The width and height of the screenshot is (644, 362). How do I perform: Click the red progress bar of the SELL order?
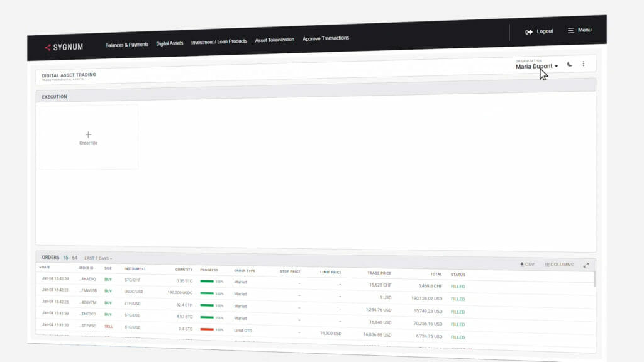pos(206,329)
